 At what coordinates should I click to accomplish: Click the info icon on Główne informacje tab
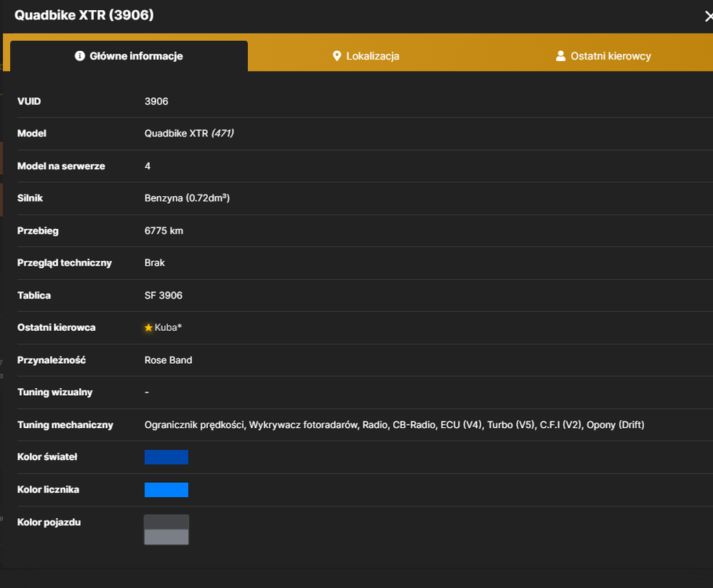tap(79, 56)
